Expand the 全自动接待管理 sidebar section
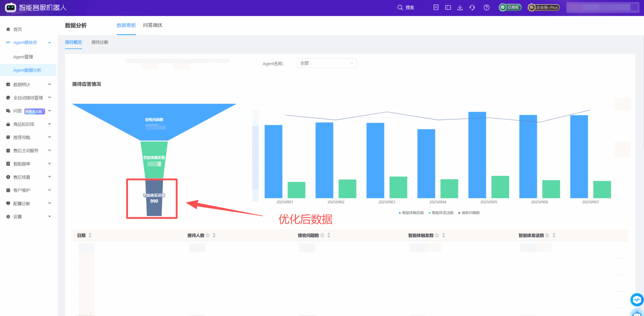The image size is (644, 316). 50,98
